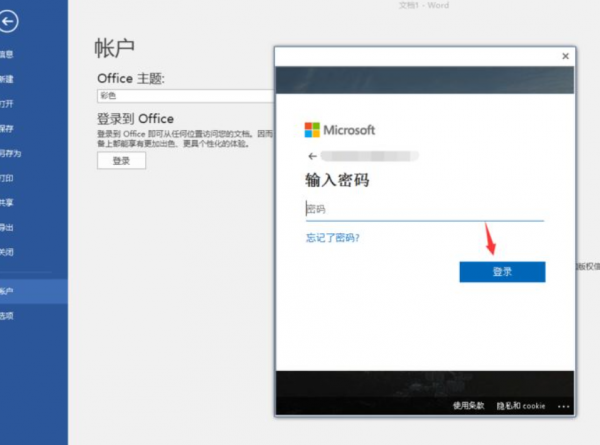The height and width of the screenshot is (445, 600).
Task: Open the 信息 menu item in the sidebar
Action: tap(7, 54)
